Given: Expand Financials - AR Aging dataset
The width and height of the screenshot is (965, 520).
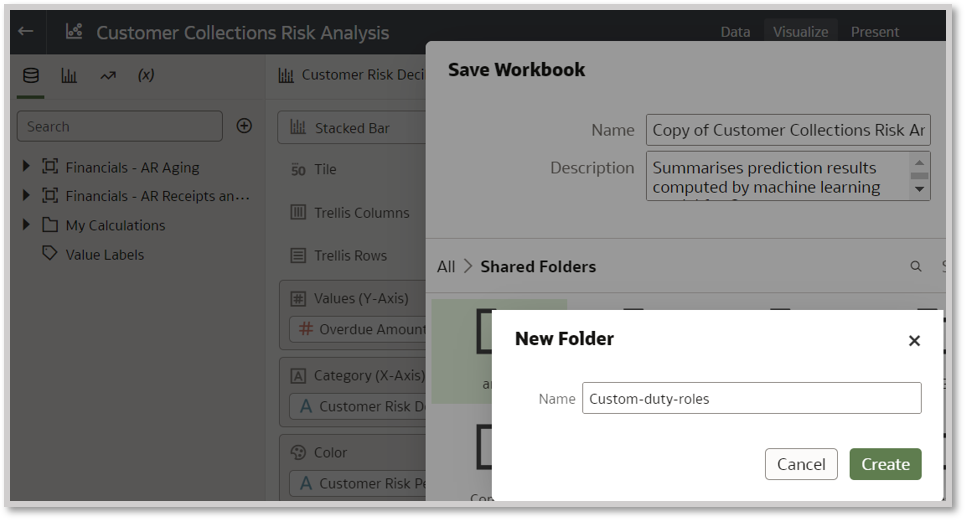Looking at the screenshot, I should click(26, 167).
